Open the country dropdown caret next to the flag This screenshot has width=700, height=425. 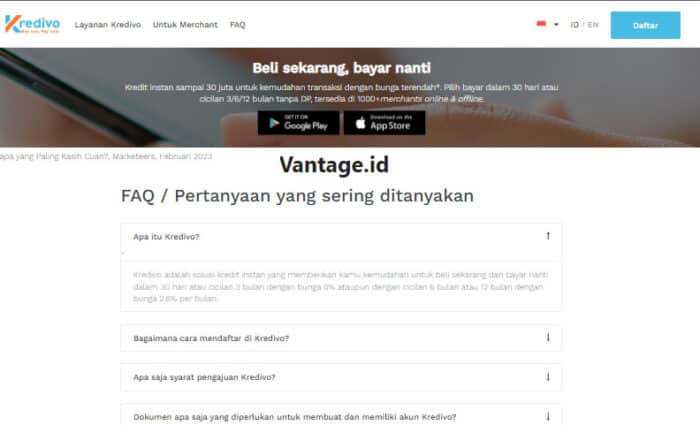coord(556,24)
